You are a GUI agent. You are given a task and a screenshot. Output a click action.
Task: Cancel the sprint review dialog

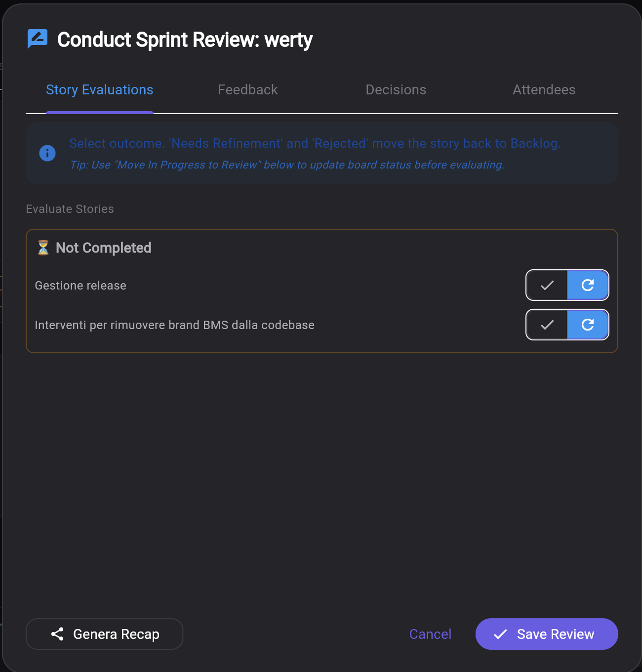430,634
